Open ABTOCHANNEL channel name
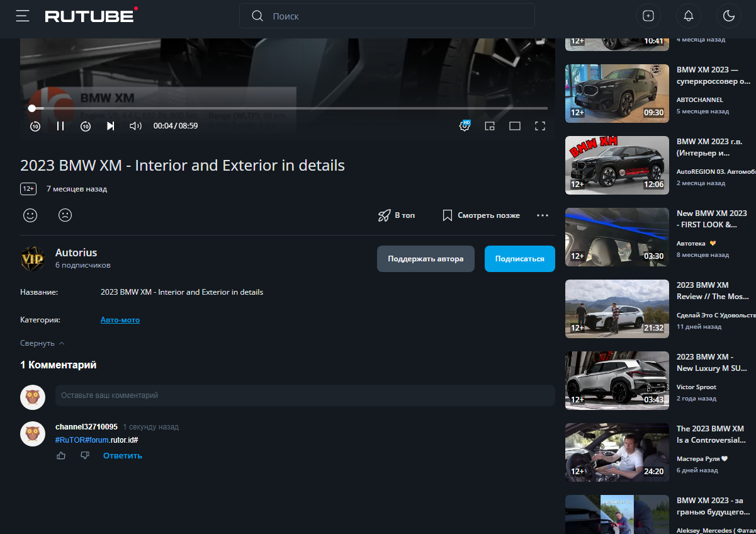 click(700, 99)
